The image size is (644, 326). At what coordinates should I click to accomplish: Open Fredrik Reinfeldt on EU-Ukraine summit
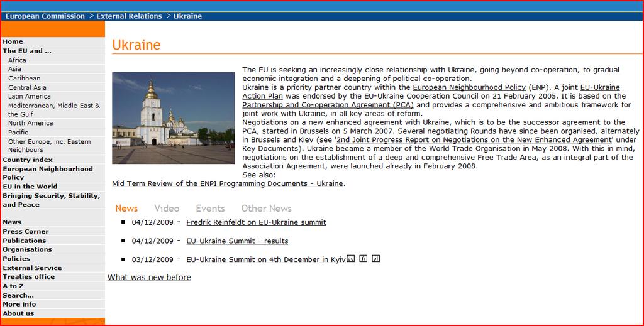pyautogui.click(x=257, y=222)
